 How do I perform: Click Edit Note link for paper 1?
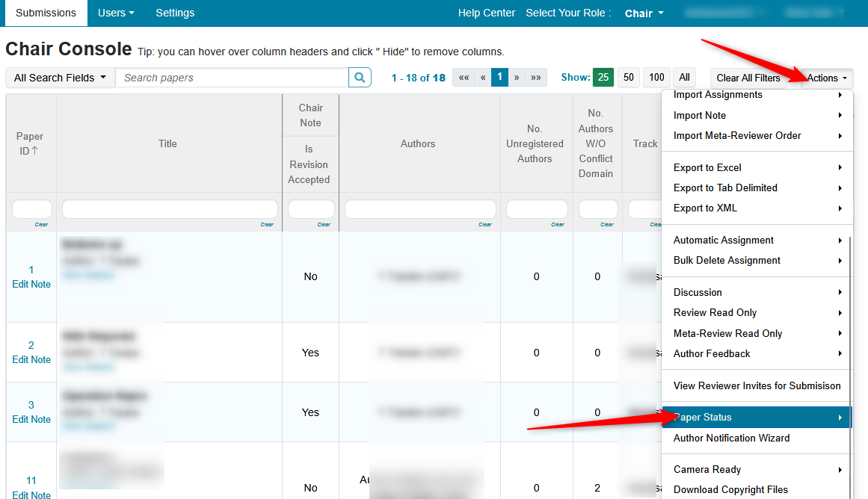pyautogui.click(x=31, y=285)
